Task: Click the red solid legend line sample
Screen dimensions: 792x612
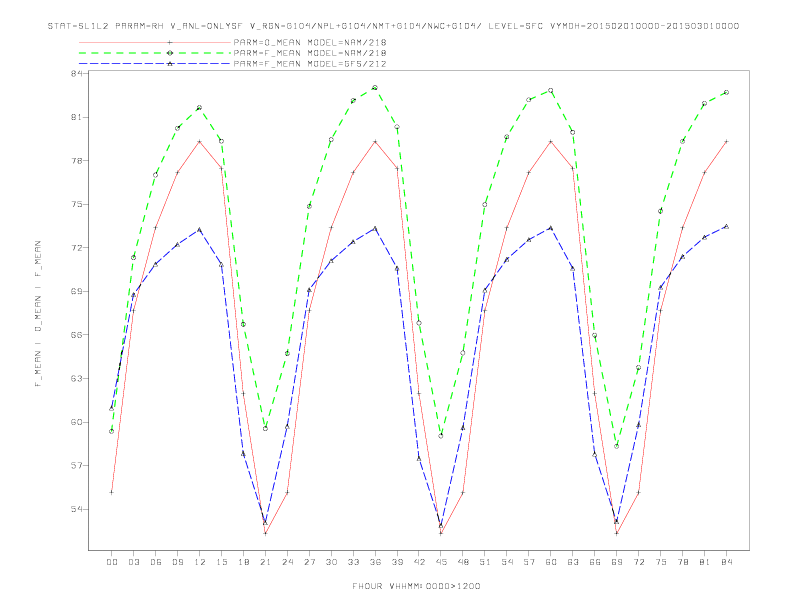Action: [x=155, y=43]
